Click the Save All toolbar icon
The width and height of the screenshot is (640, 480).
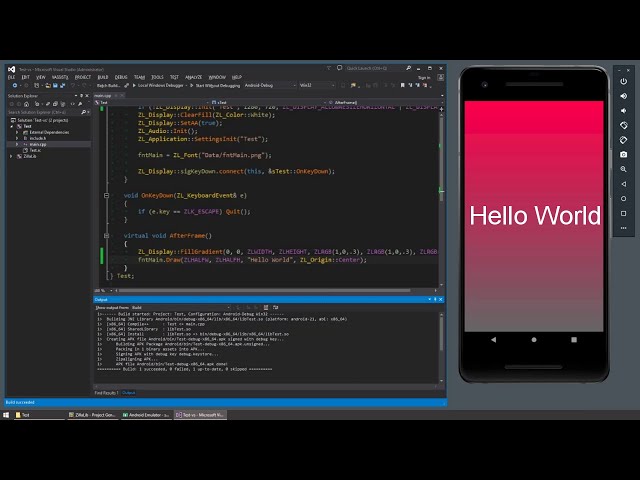pos(62,85)
